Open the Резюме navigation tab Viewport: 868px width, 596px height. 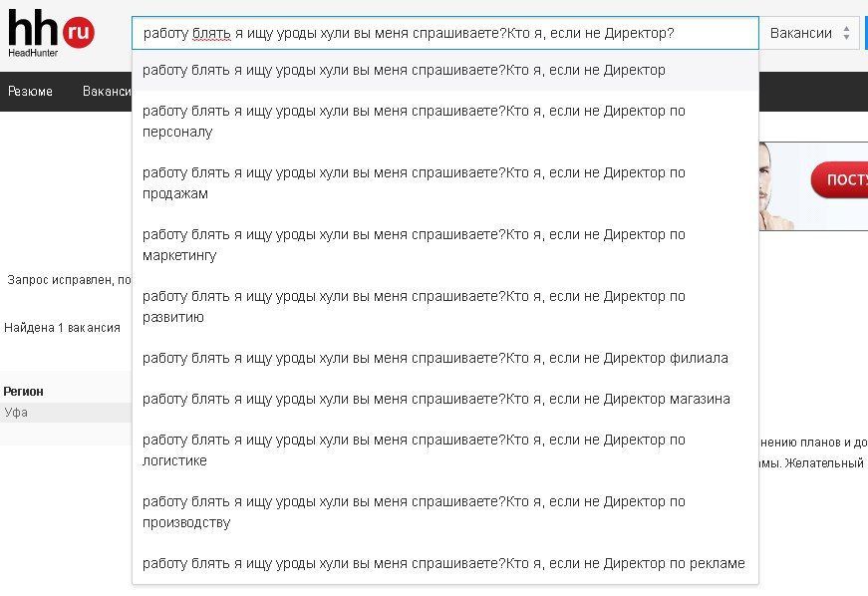(31, 92)
